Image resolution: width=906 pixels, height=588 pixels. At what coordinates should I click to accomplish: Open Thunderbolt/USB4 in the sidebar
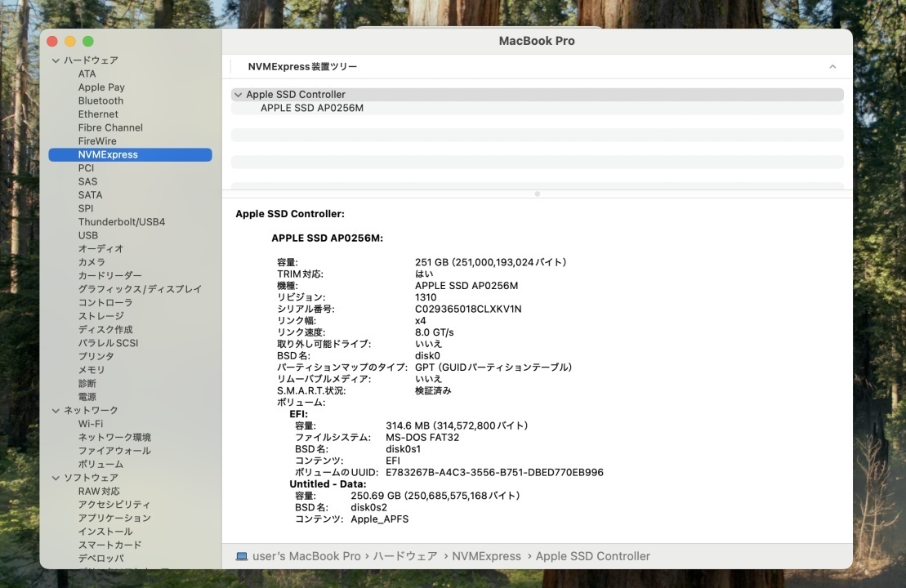point(121,222)
